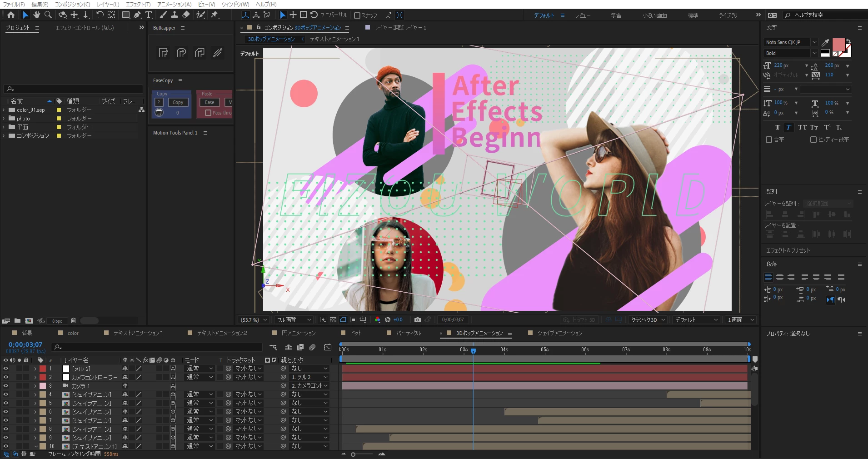Open the エフェクト(T) menu

click(x=138, y=4)
